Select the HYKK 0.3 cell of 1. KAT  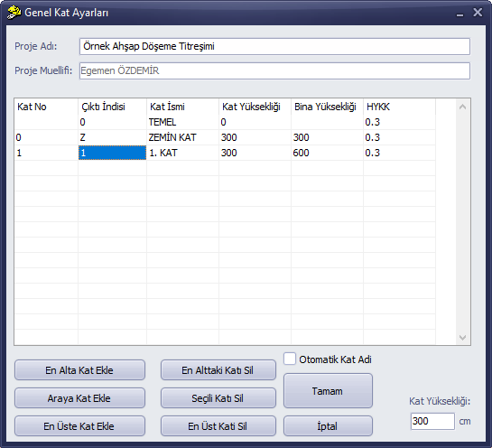tap(399, 153)
